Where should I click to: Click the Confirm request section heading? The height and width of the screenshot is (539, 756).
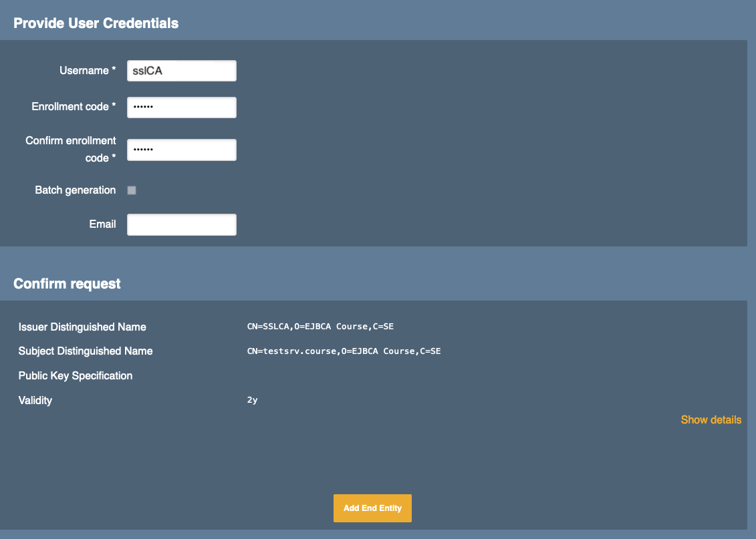(x=67, y=284)
